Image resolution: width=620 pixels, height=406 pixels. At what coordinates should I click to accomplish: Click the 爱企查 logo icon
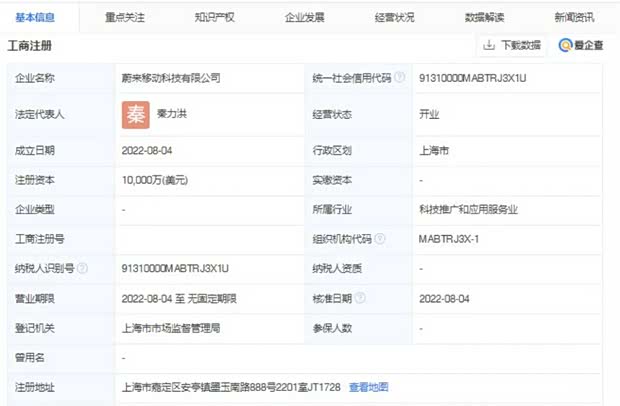point(566,45)
